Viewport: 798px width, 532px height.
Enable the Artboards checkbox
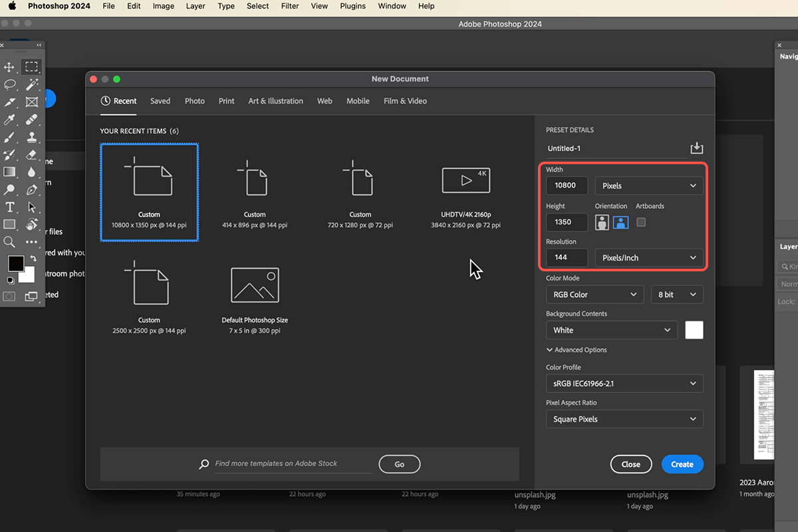pos(641,222)
